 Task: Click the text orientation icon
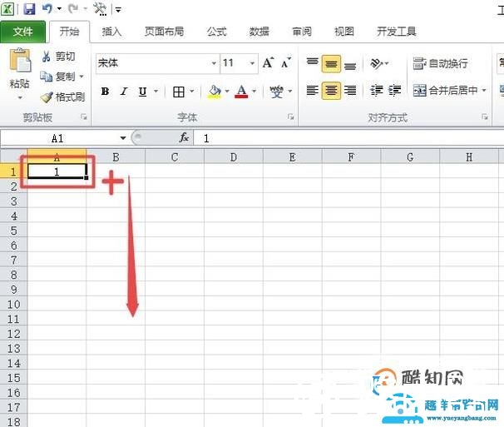coord(377,63)
